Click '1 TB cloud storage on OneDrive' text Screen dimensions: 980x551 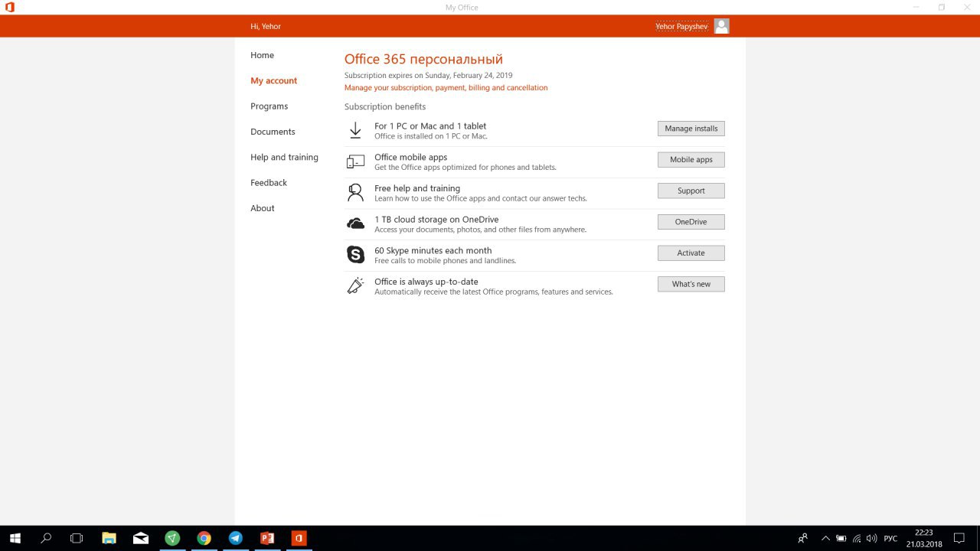pyautogui.click(x=436, y=220)
